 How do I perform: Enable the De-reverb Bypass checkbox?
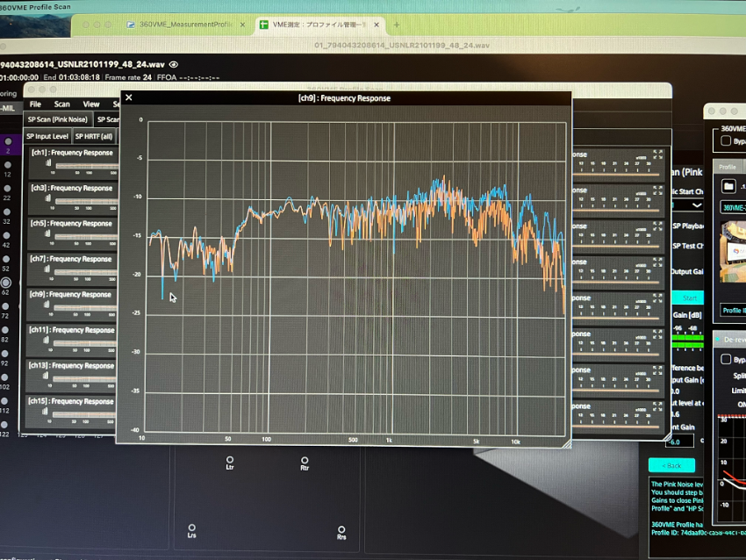point(726,359)
